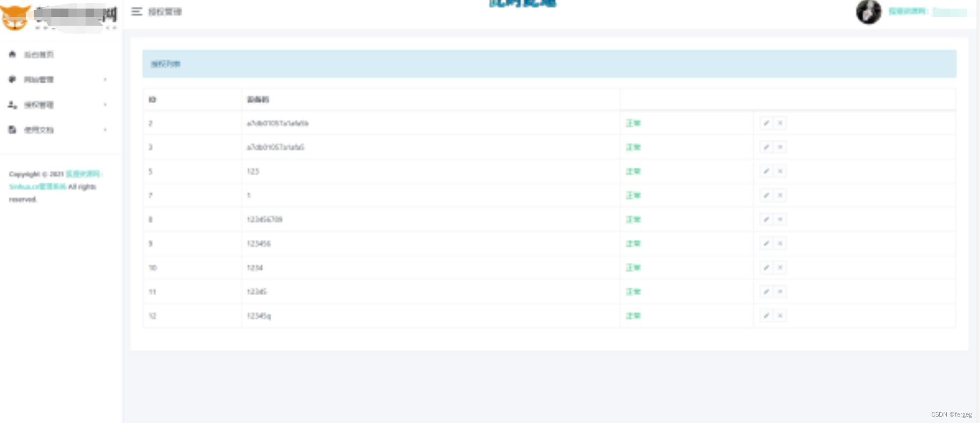Click the delete X icon for row ID 3

click(780, 147)
